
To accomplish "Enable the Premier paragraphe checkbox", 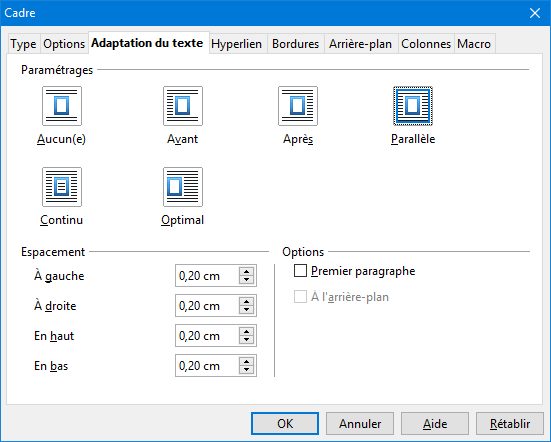I will [x=300, y=271].
